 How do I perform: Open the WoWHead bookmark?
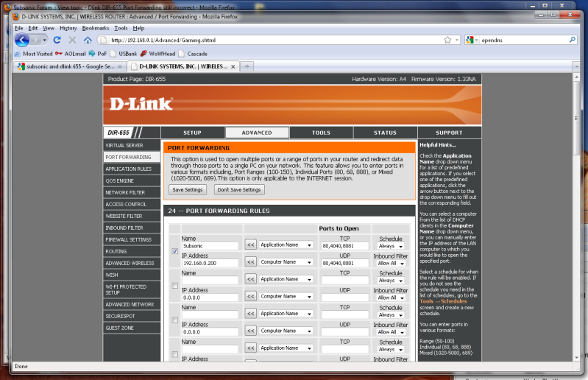click(x=158, y=54)
